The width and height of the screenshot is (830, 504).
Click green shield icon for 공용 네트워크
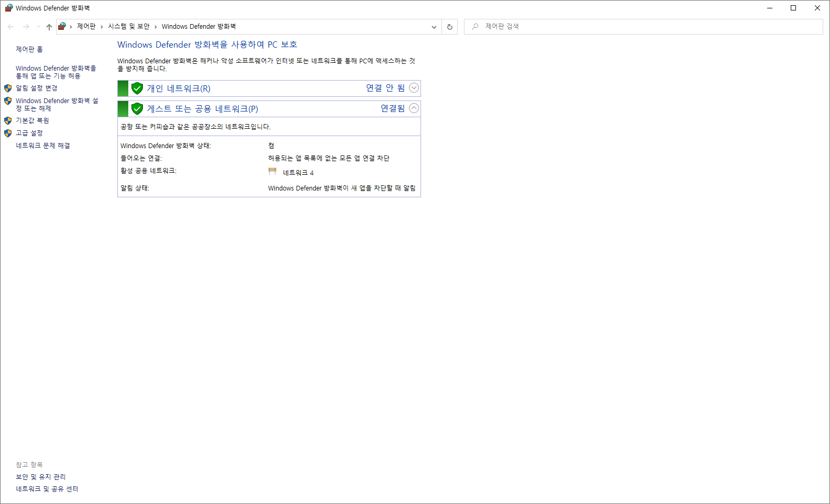[x=137, y=109]
